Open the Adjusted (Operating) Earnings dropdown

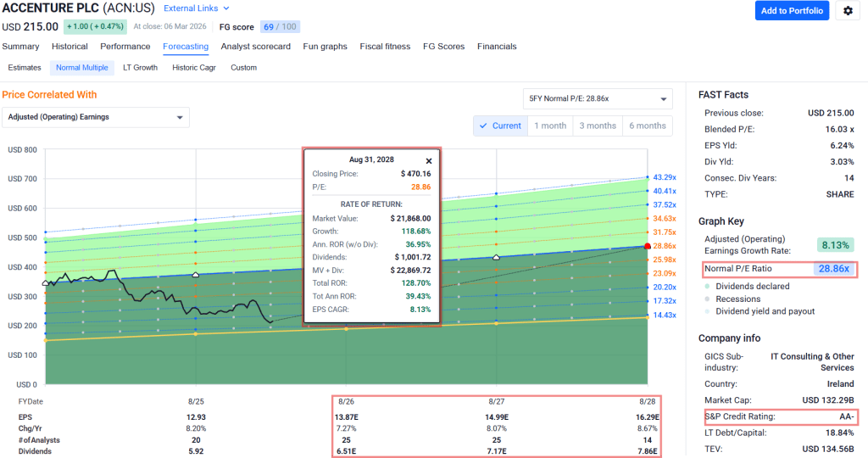pyautogui.click(x=96, y=117)
